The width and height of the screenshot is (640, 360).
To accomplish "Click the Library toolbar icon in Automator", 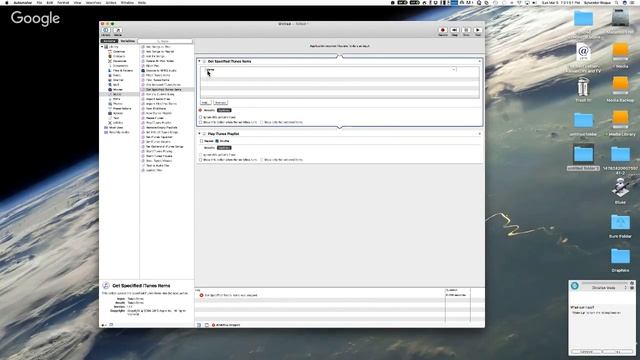I will [x=106, y=30].
